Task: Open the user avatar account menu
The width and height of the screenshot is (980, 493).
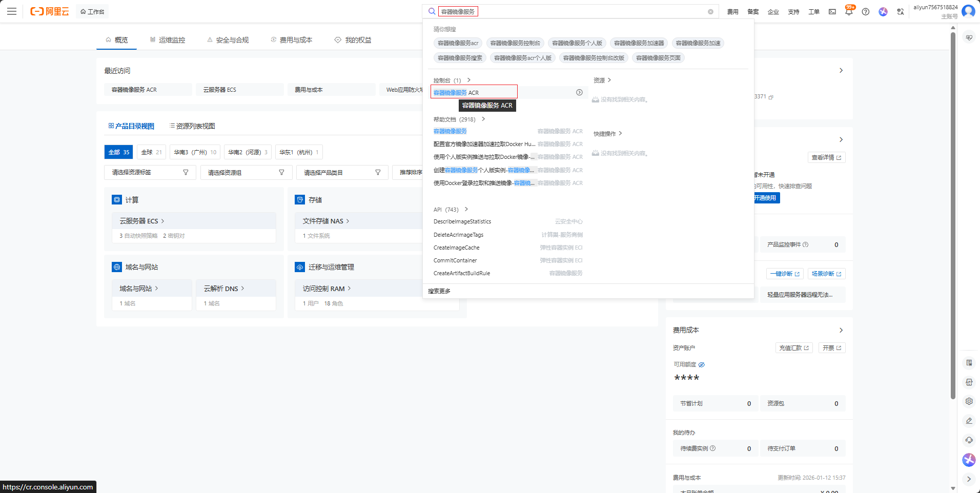Action: tap(968, 11)
